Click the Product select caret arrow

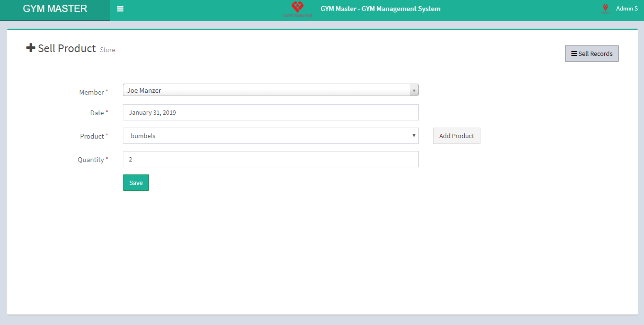(x=414, y=136)
